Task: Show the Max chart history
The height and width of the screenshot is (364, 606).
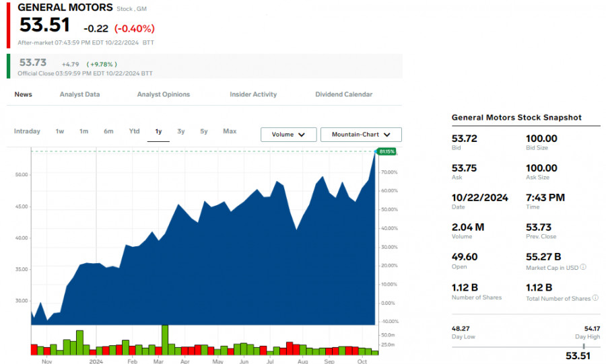Action: (230, 131)
